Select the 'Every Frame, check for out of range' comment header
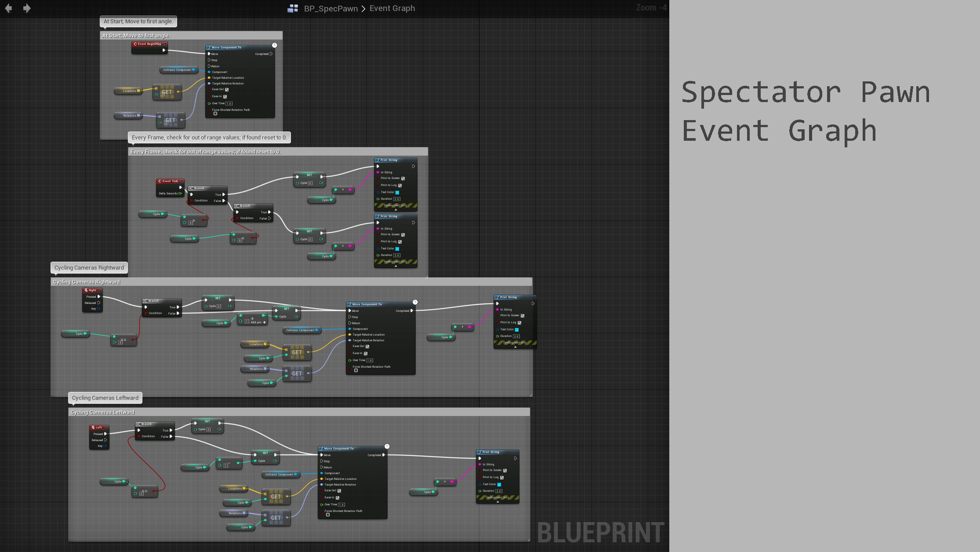 coord(278,152)
